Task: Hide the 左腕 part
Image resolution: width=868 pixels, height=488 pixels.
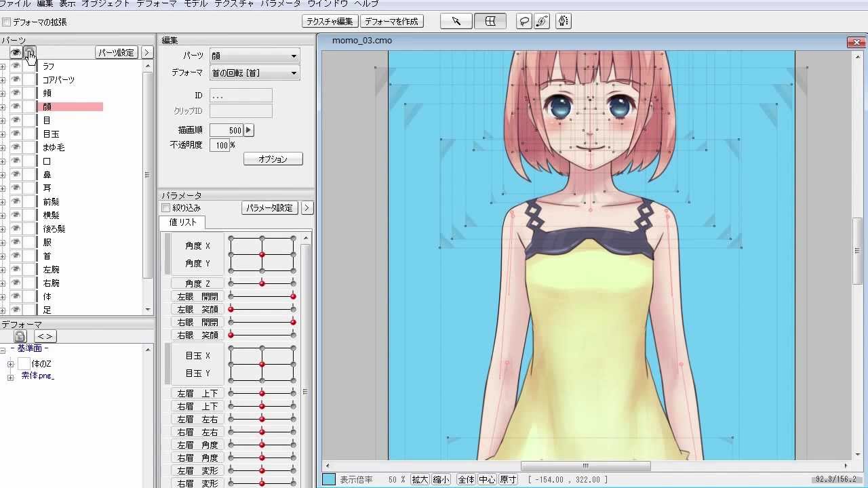Action: pos(16,269)
